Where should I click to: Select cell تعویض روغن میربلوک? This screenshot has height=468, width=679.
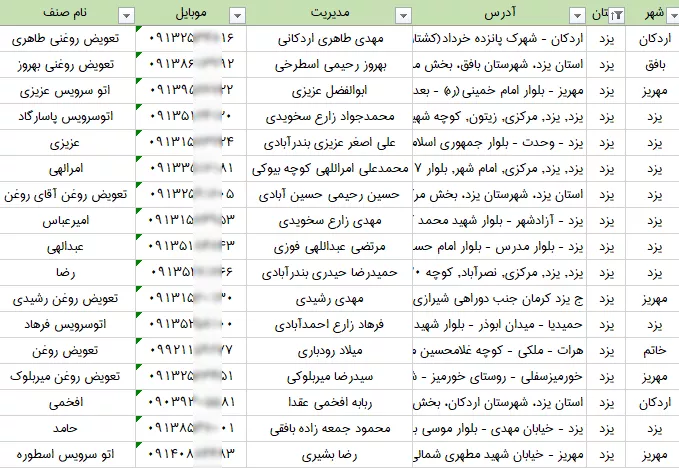pyautogui.click(x=68, y=377)
